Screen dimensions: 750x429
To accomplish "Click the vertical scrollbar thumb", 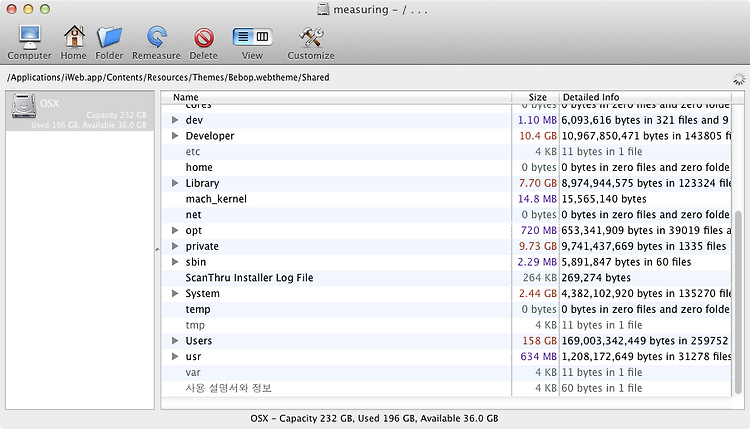I will [x=738, y=302].
